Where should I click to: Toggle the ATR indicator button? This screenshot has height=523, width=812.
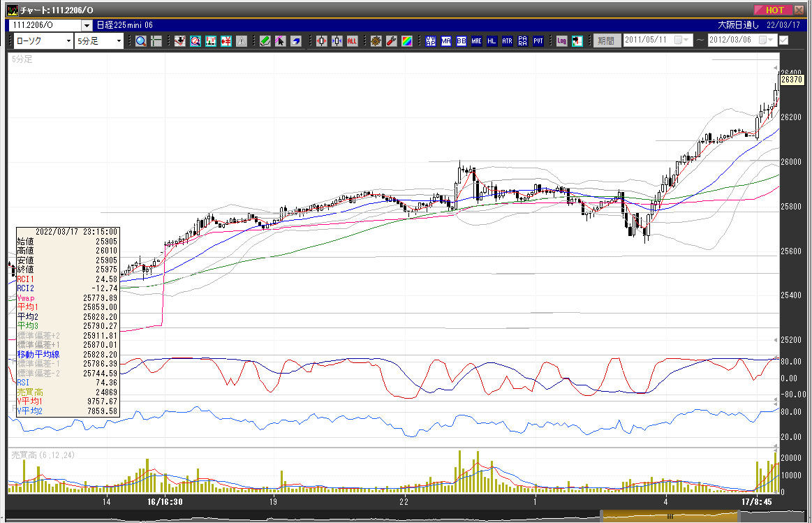(x=507, y=41)
